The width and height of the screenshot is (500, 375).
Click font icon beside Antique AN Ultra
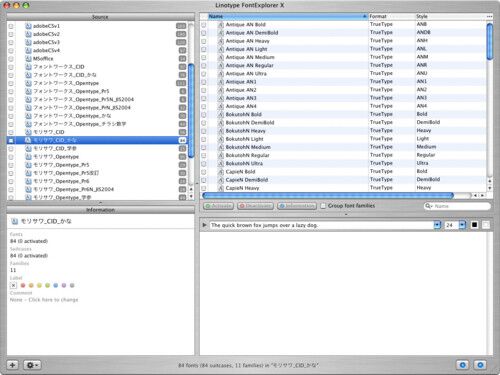tap(220, 74)
